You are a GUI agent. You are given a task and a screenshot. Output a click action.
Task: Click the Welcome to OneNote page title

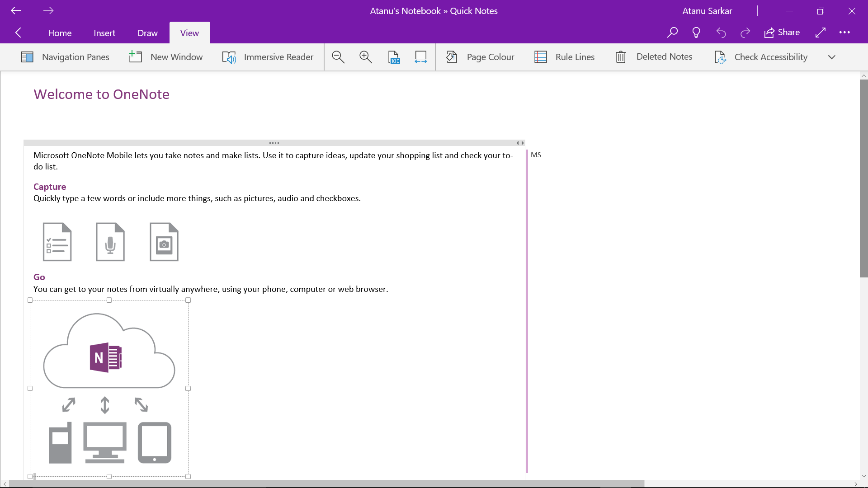pos(101,94)
